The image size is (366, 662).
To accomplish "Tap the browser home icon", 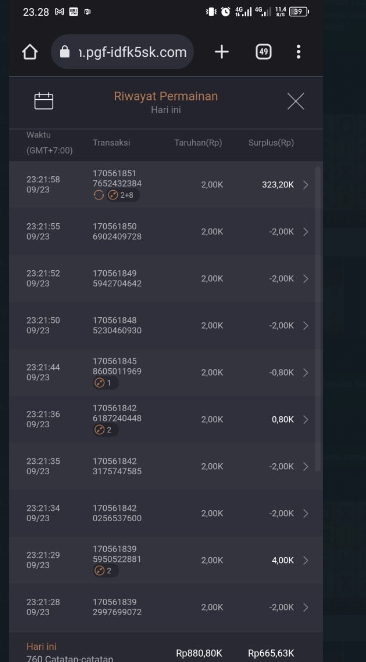I will 30,52.
